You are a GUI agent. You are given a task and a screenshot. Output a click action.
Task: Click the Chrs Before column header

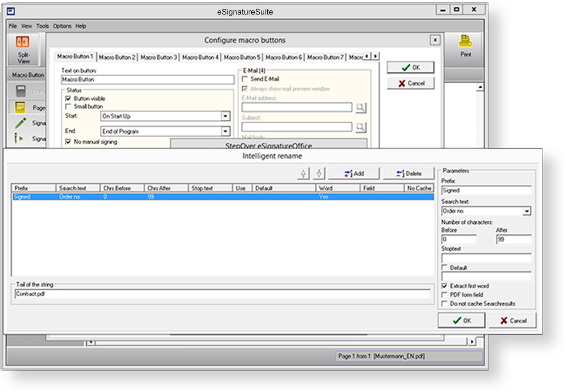coord(122,188)
